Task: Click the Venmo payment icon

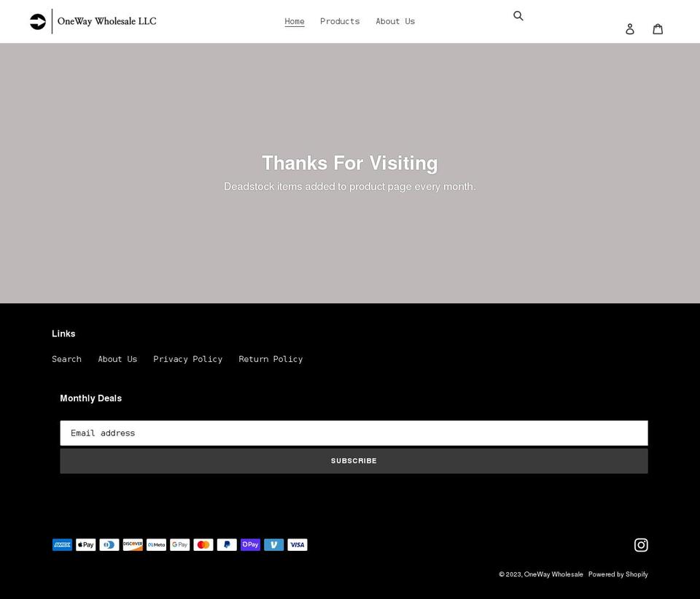Action: pyautogui.click(x=273, y=544)
